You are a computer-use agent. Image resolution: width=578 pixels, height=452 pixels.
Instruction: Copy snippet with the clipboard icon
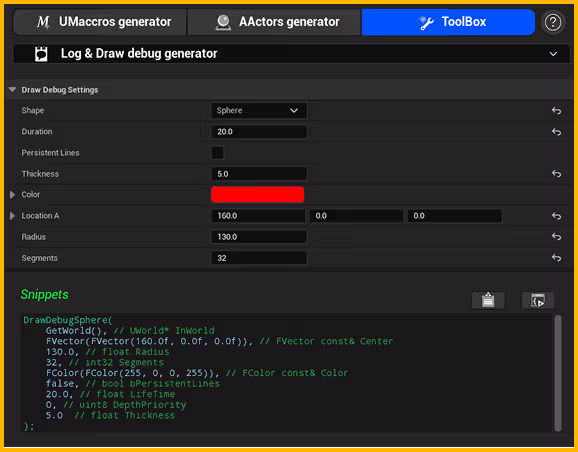coord(488,300)
